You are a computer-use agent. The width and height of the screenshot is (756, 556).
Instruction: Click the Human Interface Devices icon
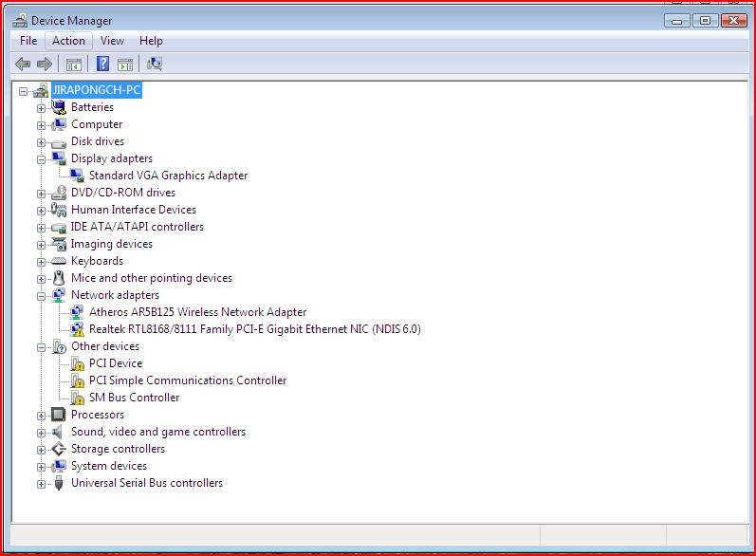[59, 210]
